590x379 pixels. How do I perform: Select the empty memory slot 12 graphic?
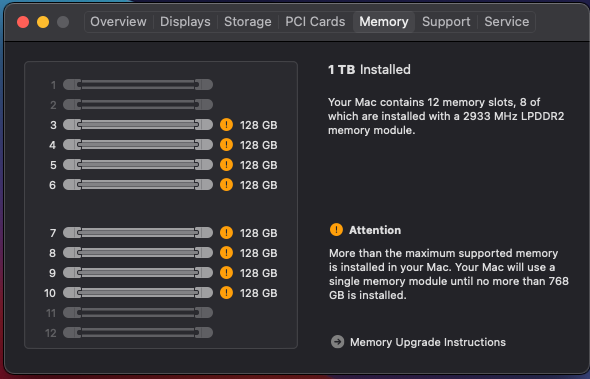(138, 332)
